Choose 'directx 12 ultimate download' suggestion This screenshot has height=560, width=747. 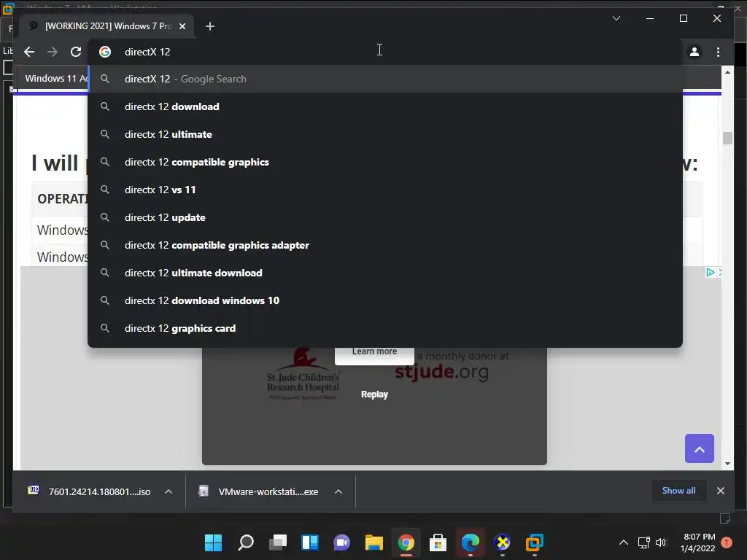[385, 273]
